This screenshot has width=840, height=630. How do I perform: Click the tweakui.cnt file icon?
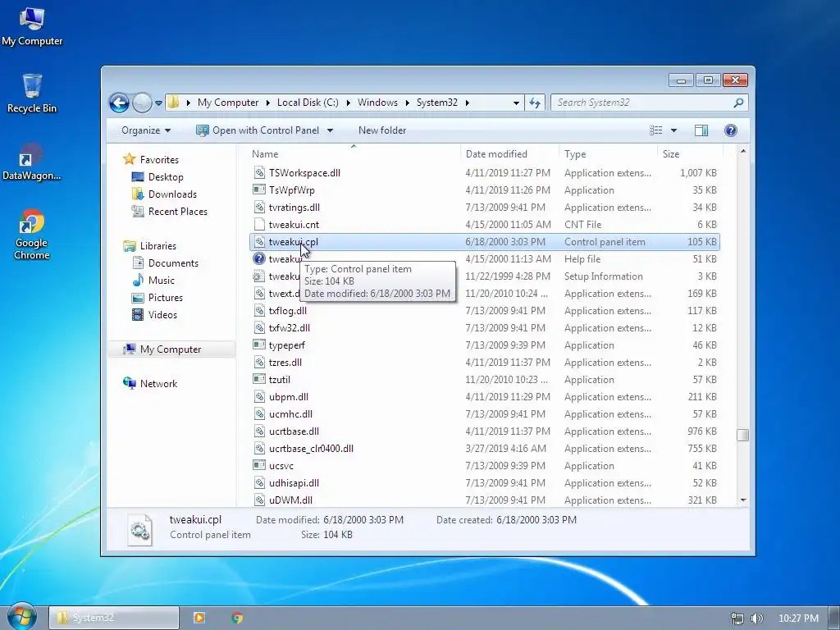[x=259, y=225]
